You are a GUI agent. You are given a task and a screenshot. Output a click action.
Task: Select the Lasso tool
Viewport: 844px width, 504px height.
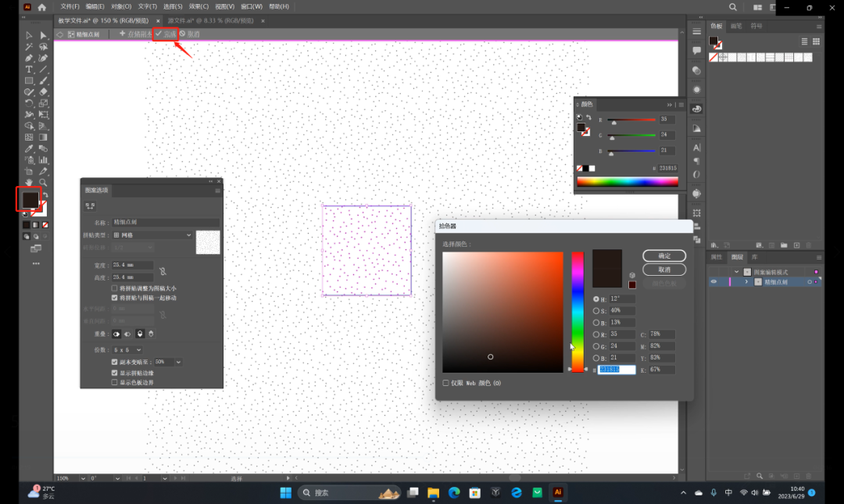(x=43, y=47)
